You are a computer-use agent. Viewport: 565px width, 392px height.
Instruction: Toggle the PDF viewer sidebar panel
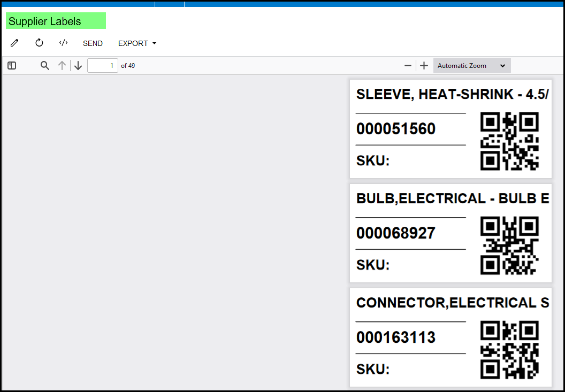[12, 66]
